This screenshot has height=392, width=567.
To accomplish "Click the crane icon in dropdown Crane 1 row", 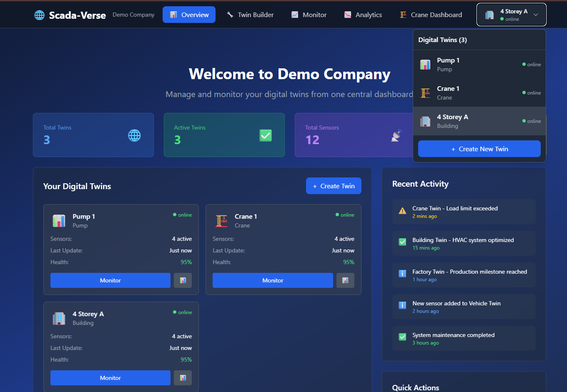I will pos(425,93).
